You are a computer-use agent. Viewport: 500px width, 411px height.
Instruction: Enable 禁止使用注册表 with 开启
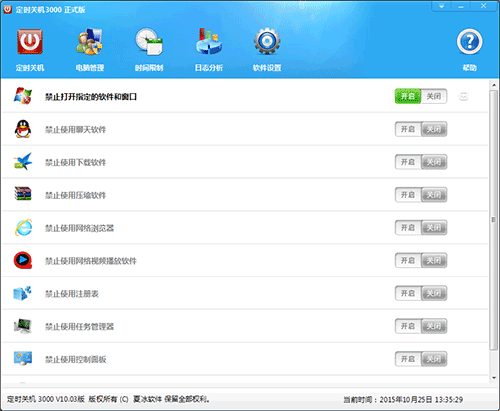point(408,293)
